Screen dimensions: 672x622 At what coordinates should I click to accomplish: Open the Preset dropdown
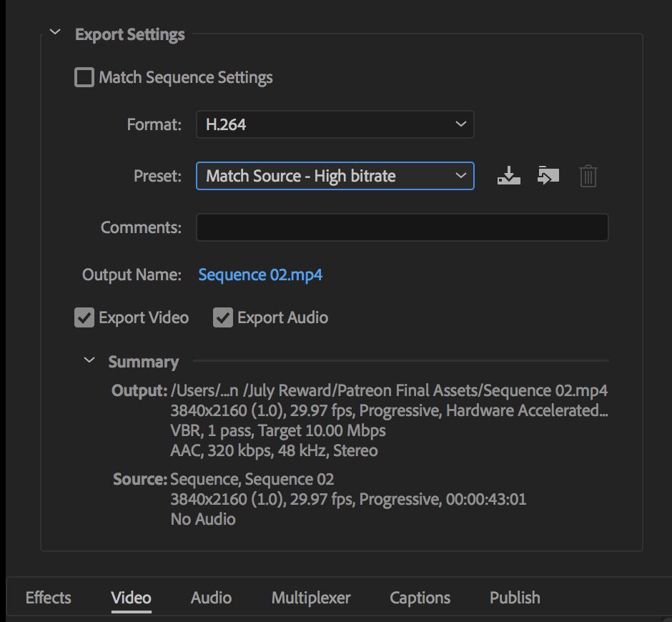pos(335,175)
